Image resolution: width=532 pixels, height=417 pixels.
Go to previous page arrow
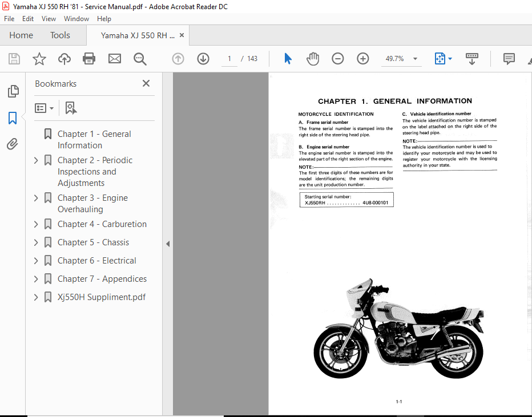[x=178, y=59]
